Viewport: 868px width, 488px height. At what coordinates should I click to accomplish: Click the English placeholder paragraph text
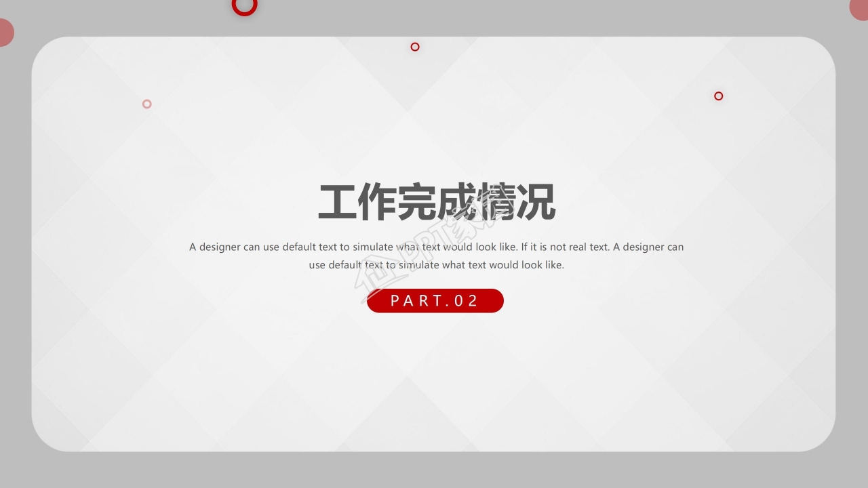[436, 256]
